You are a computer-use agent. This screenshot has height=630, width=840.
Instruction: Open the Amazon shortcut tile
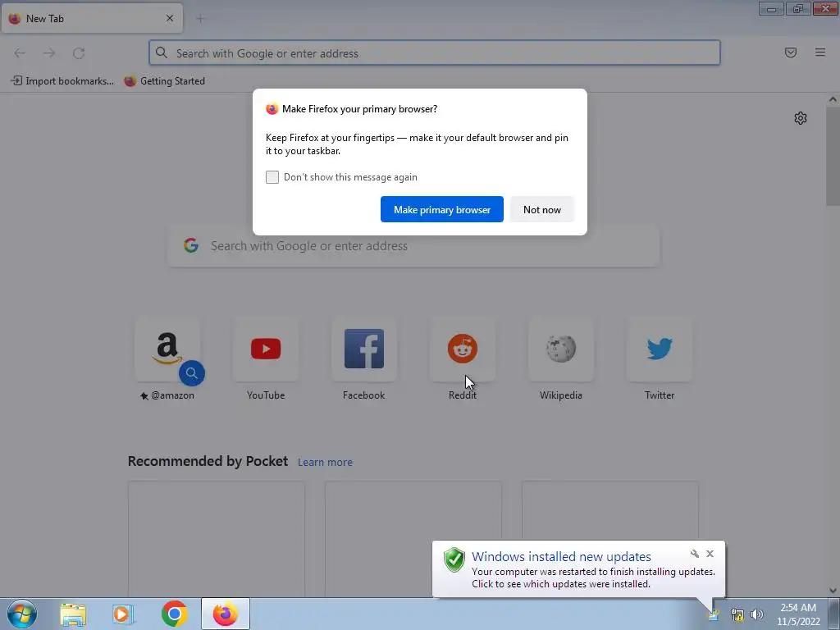coord(167,349)
